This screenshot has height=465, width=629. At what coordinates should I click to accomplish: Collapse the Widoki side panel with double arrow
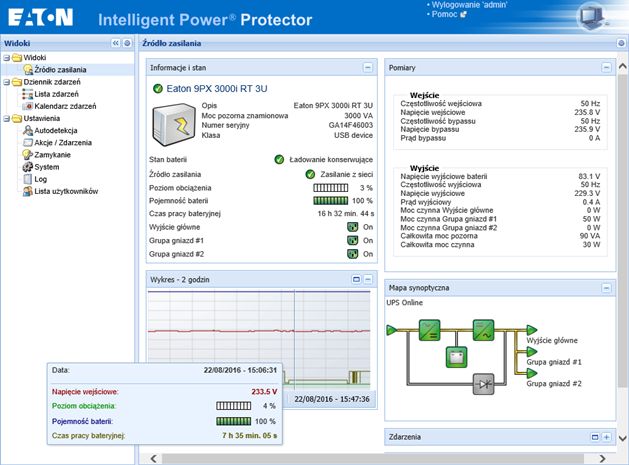coord(116,43)
